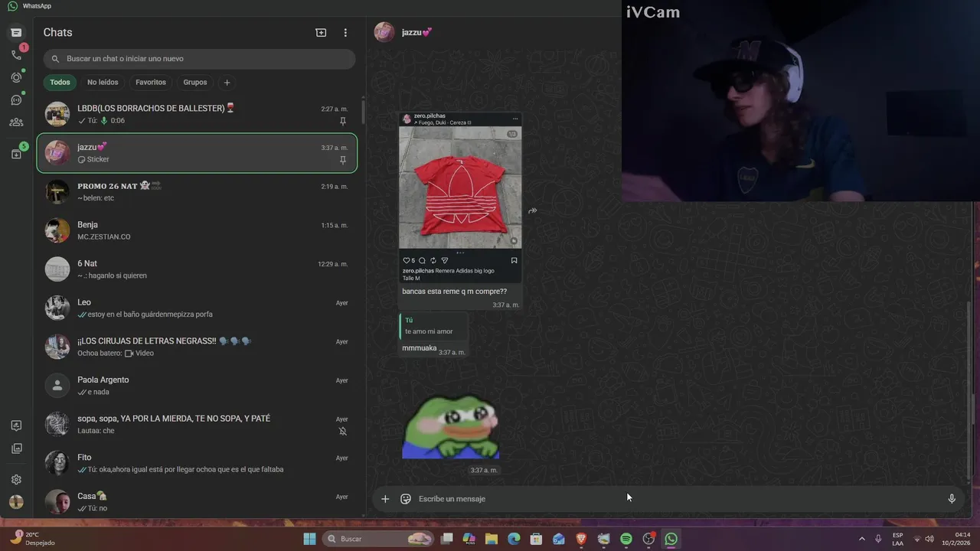
Task: Open WhatsApp Settings gear
Action: 16,480
